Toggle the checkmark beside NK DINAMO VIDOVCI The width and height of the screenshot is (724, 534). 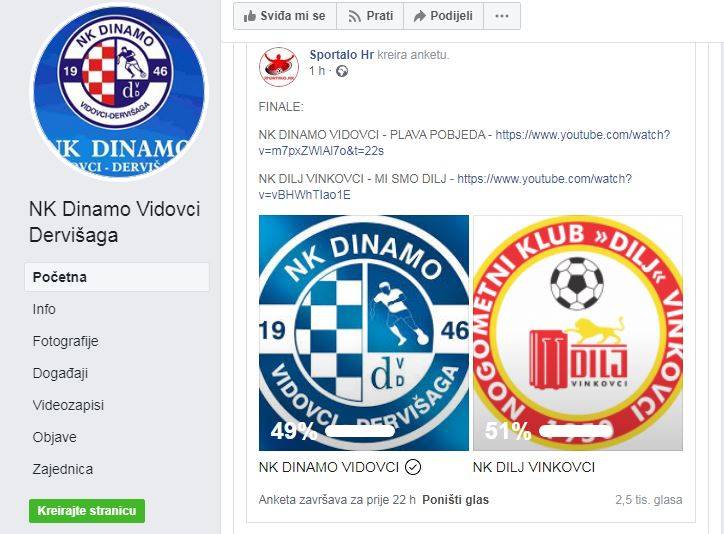pyautogui.click(x=413, y=468)
